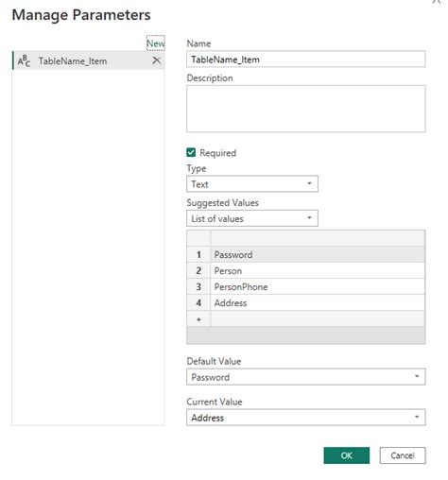Expand the Suggested Values dropdown
Image resolution: width=448 pixels, height=480 pixels.
(x=252, y=218)
